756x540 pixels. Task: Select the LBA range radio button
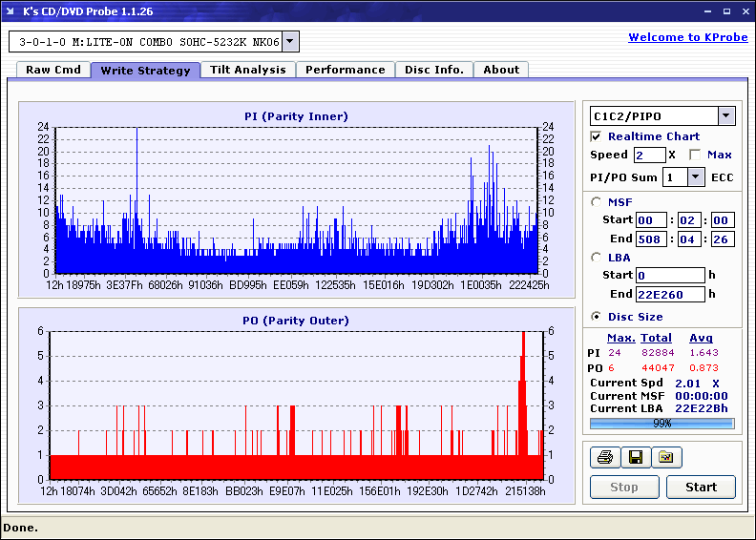597,258
